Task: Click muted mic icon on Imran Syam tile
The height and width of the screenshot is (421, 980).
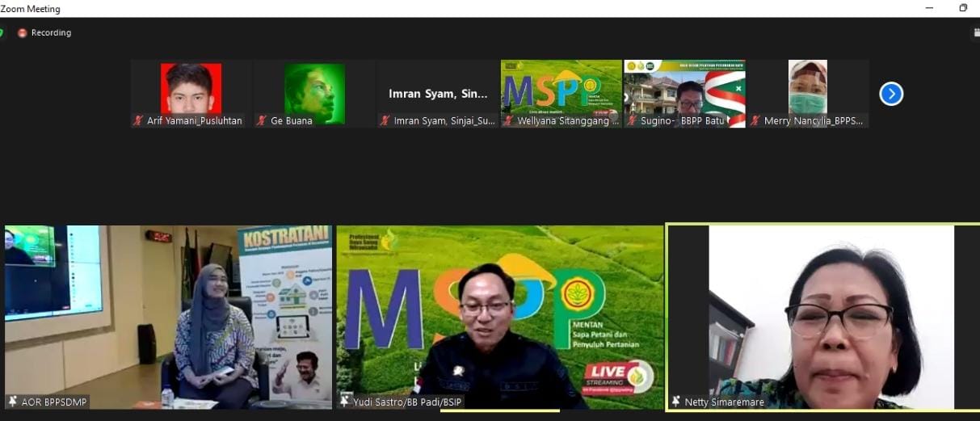Action: [x=385, y=121]
